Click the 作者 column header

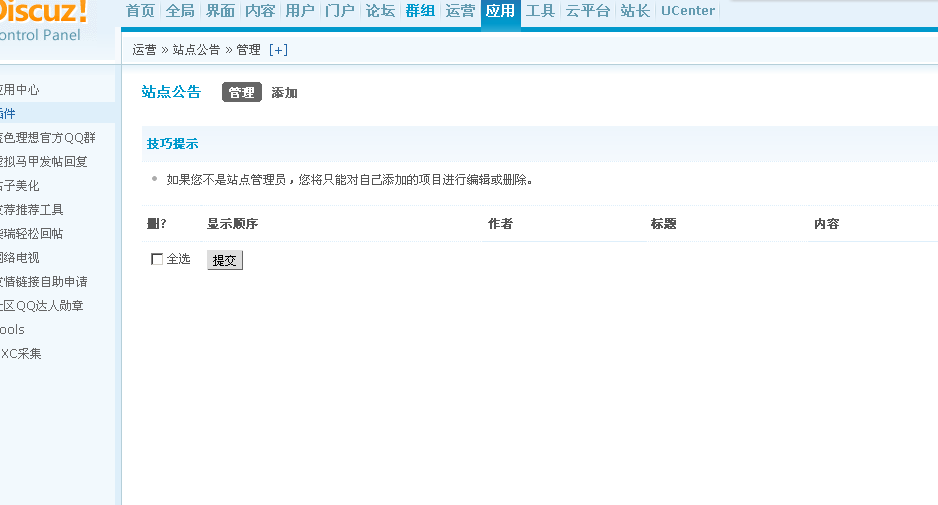500,224
